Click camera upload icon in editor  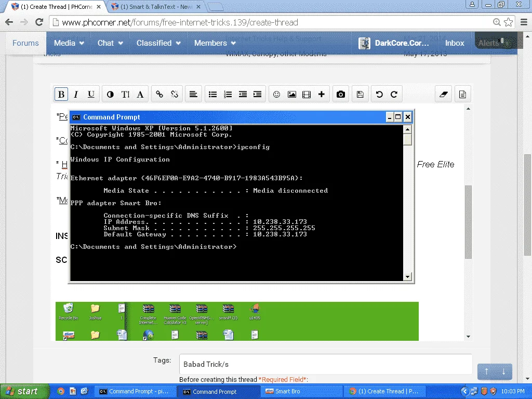coord(341,95)
